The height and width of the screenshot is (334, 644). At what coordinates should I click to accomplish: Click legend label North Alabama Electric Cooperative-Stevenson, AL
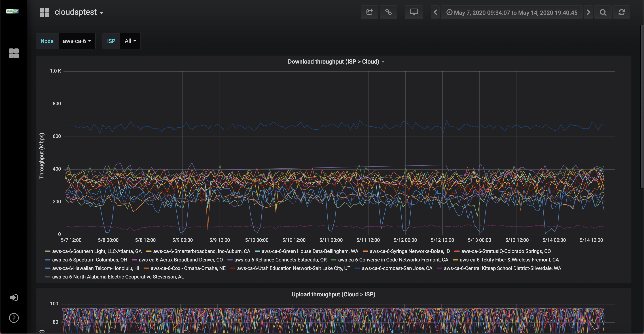click(x=118, y=277)
